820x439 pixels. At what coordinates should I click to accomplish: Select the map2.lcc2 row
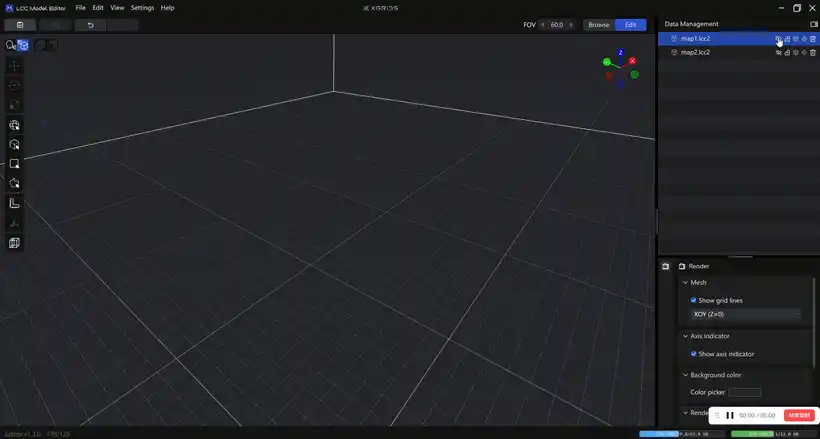click(x=738, y=52)
